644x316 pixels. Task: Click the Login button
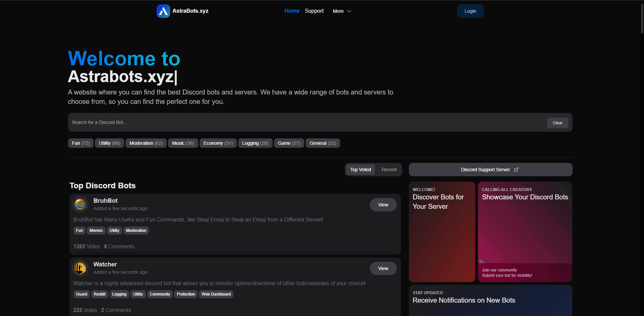click(x=470, y=11)
